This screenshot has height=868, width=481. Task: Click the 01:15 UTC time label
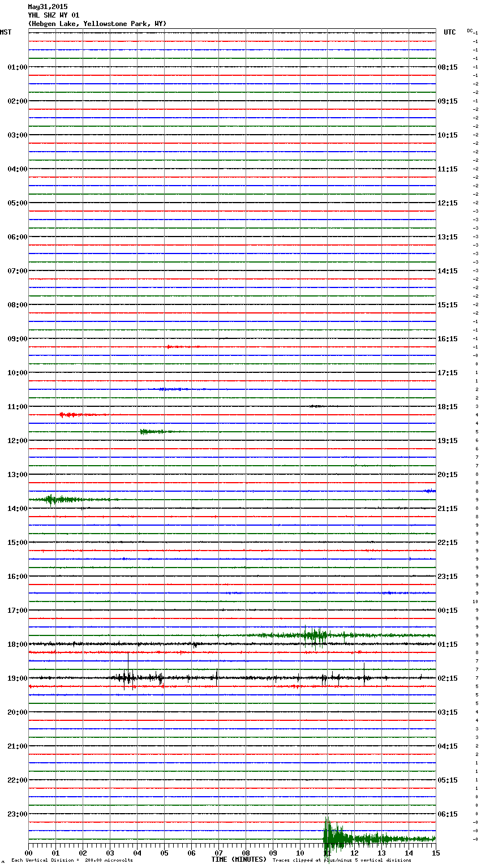[448, 644]
